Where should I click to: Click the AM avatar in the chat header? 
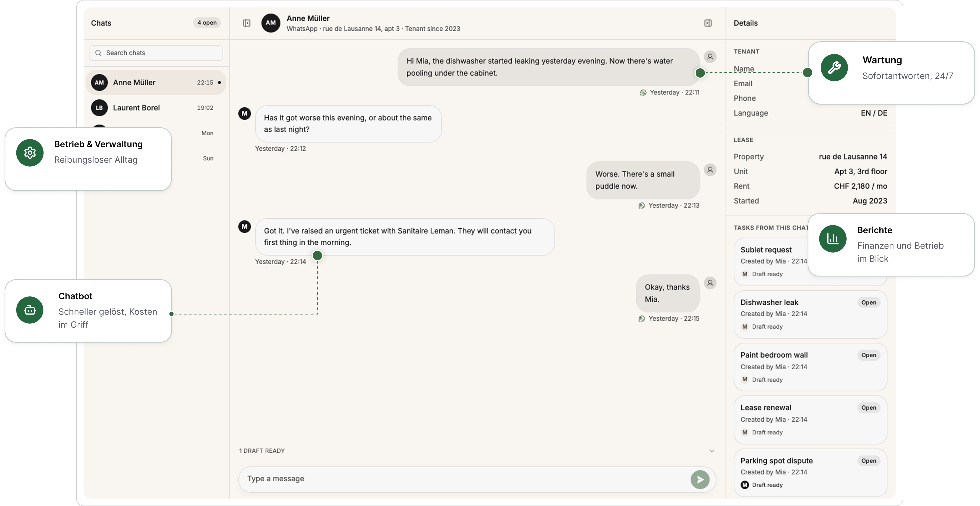click(270, 23)
